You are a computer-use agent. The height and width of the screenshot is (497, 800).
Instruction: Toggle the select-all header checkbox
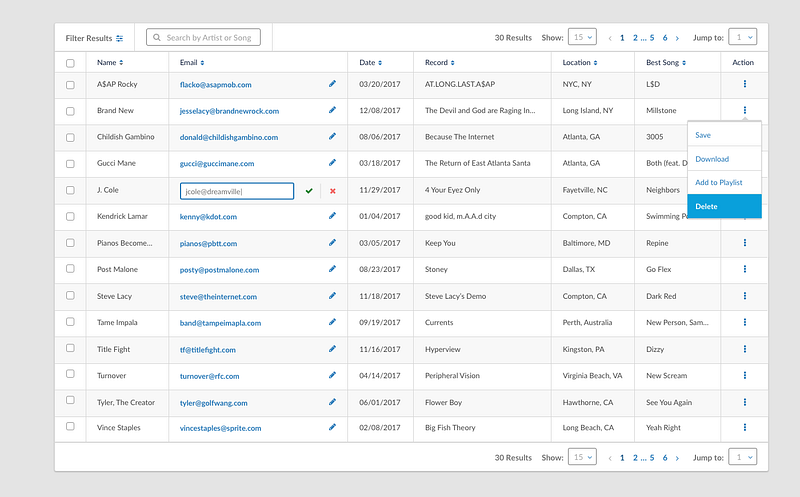(70, 63)
